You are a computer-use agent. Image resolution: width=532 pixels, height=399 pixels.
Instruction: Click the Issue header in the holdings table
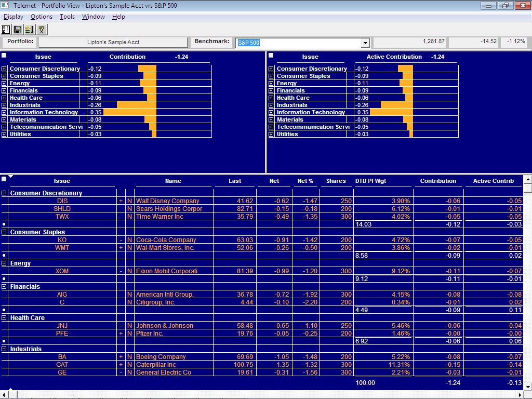[62, 181]
